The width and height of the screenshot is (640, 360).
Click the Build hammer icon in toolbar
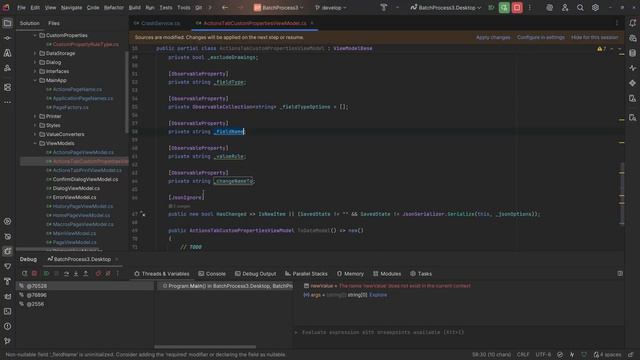pyautogui.click(x=383, y=7)
